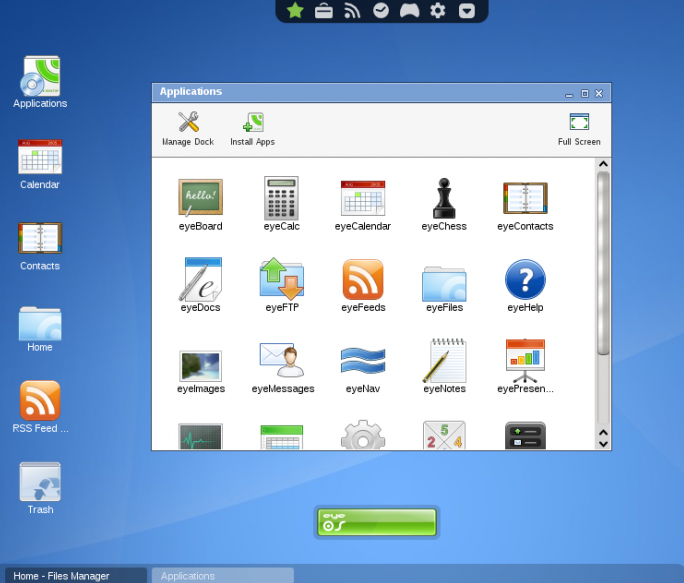The width and height of the screenshot is (684, 583).
Task: Launch the eyeCalc calculator
Action: pyautogui.click(x=282, y=200)
